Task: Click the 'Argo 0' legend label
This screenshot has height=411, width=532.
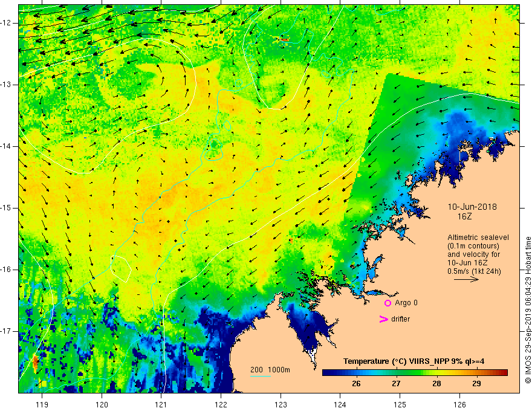Action: pyautogui.click(x=406, y=303)
